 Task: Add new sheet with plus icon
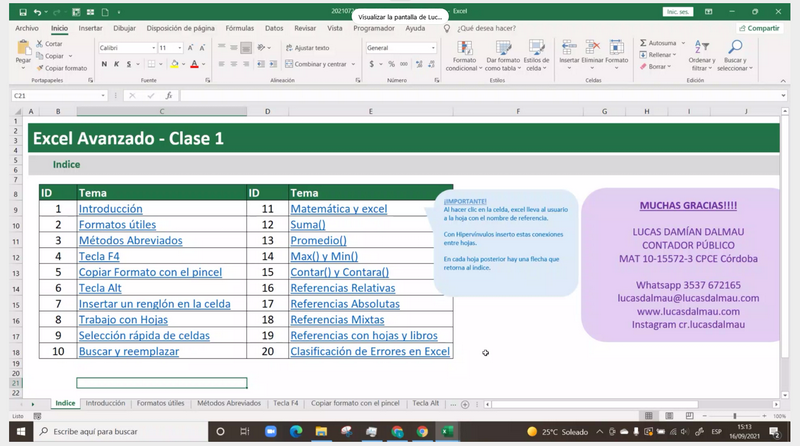pyautogui.click(x=465, y=404)
